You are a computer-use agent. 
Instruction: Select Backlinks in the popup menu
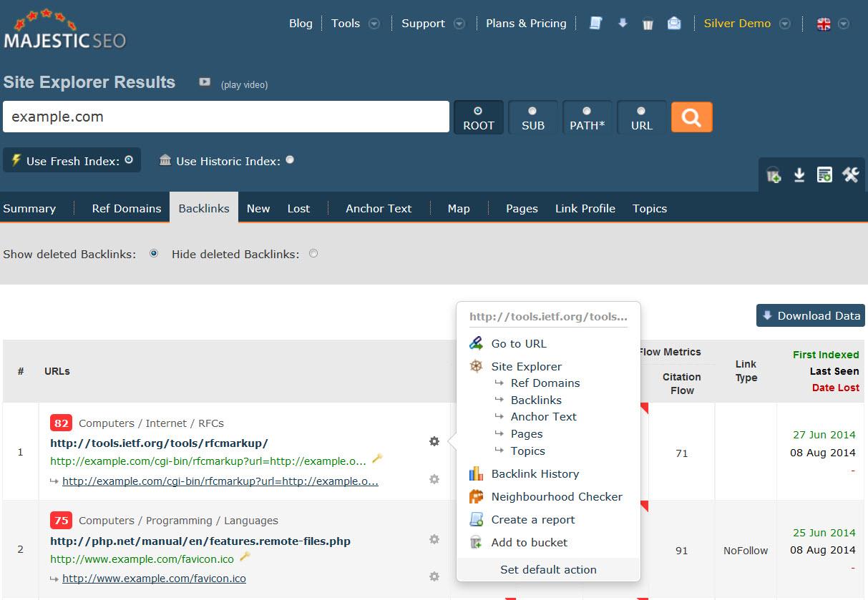(x=536, y=400)
